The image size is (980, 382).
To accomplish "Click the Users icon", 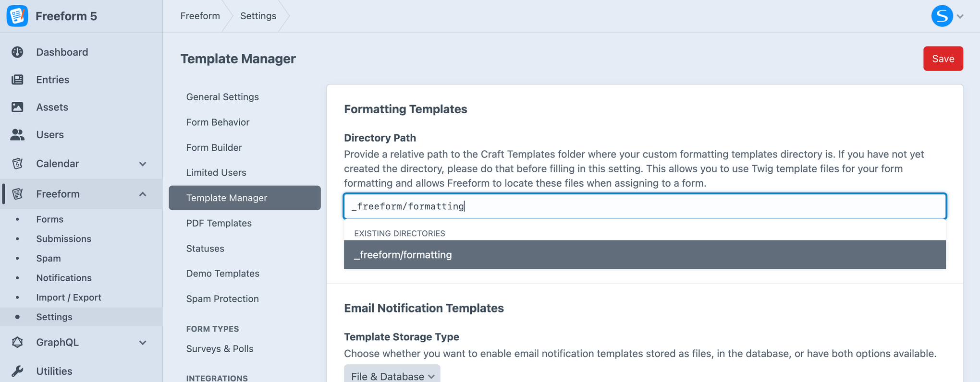I will coord(17,134).
